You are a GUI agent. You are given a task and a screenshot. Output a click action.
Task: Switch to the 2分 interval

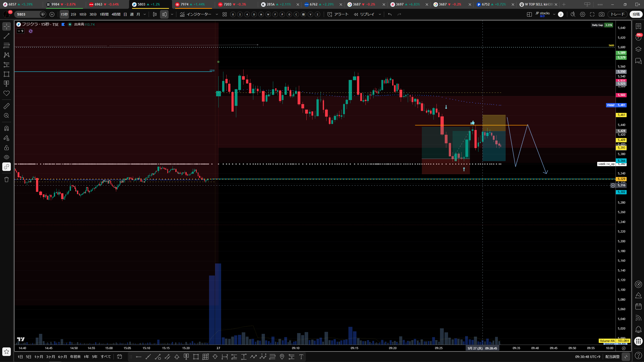(73, 14)
